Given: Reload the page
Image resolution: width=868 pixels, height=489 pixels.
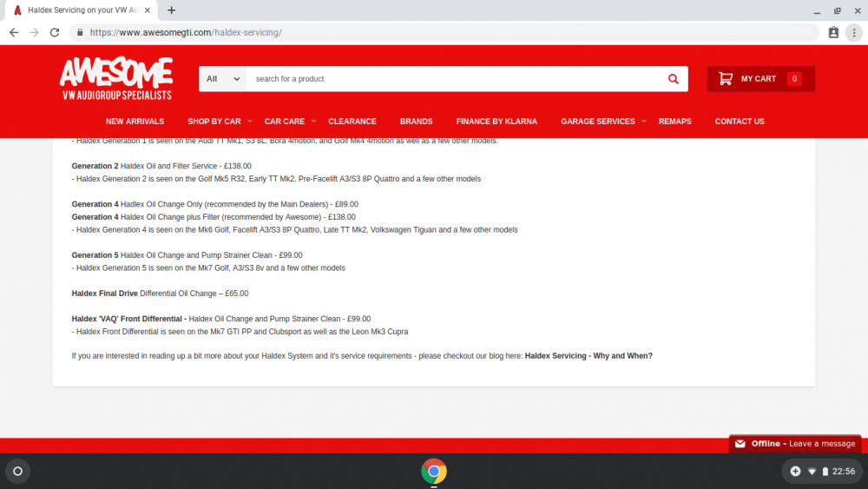Looking at the screenshot, I should (55, 33).
